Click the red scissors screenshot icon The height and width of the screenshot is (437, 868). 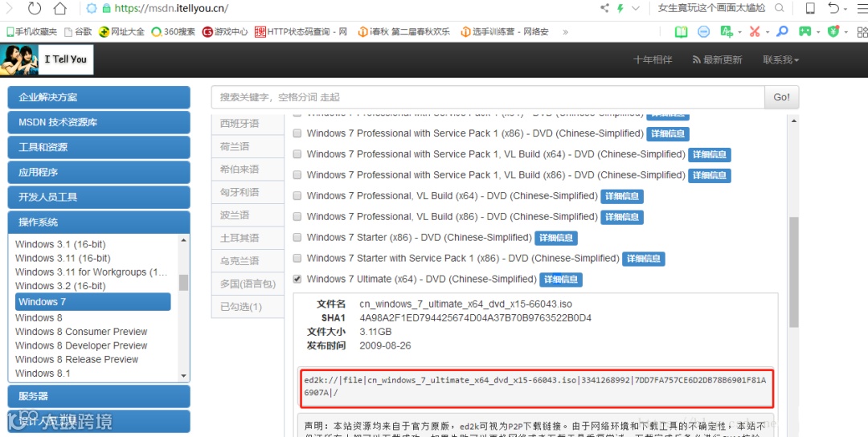click(755, 32)
